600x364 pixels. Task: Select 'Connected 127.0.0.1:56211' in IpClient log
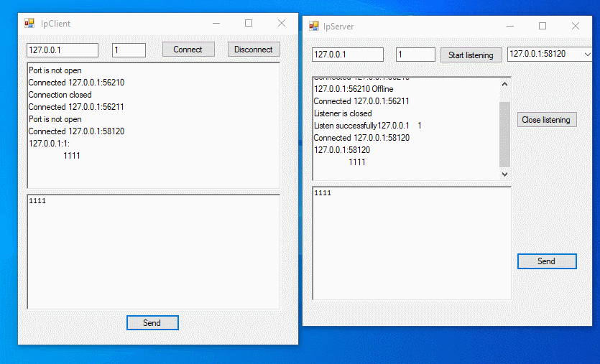[x=76, y=107]
